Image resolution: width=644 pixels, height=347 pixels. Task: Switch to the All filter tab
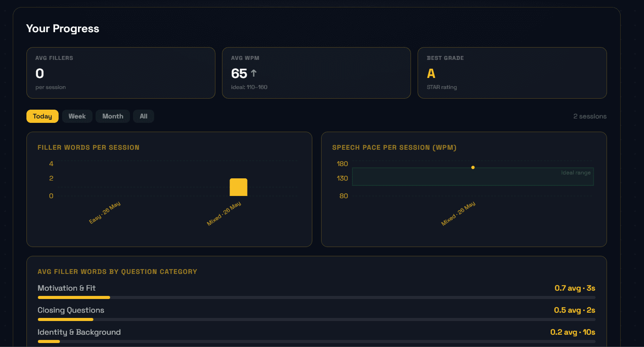(x=144, y=116)
